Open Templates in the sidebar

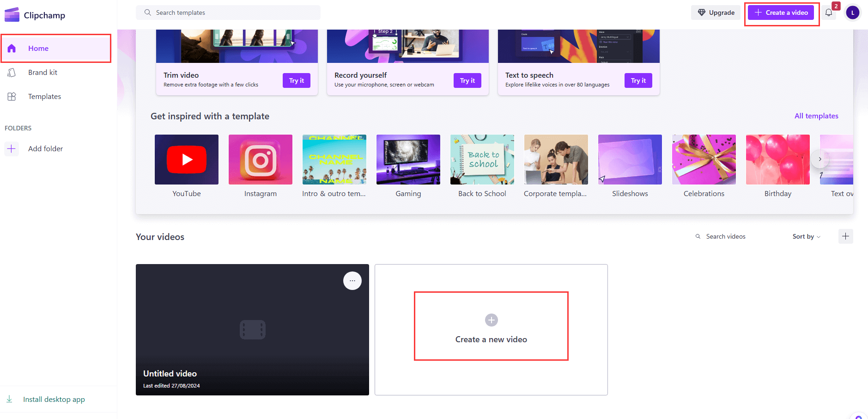tap(44, 97)
